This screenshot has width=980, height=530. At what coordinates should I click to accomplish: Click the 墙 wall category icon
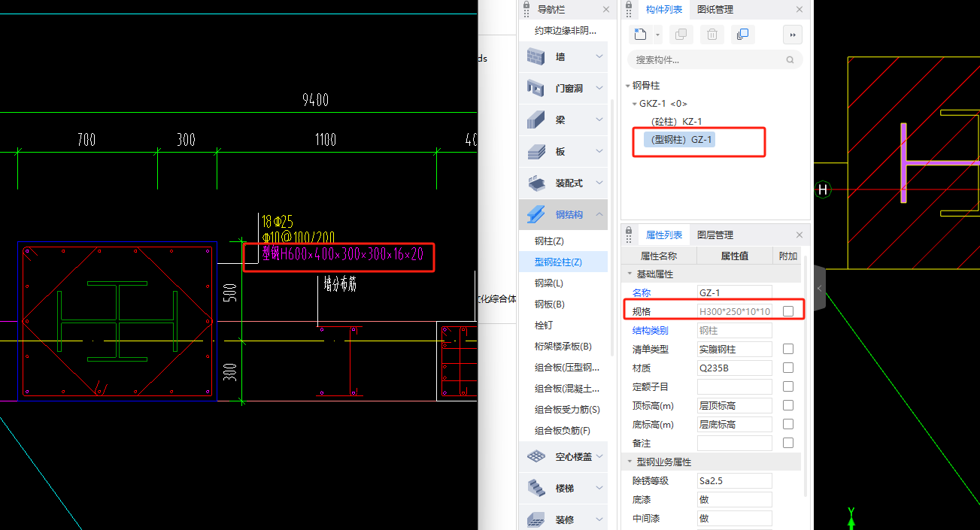point(536,56)
